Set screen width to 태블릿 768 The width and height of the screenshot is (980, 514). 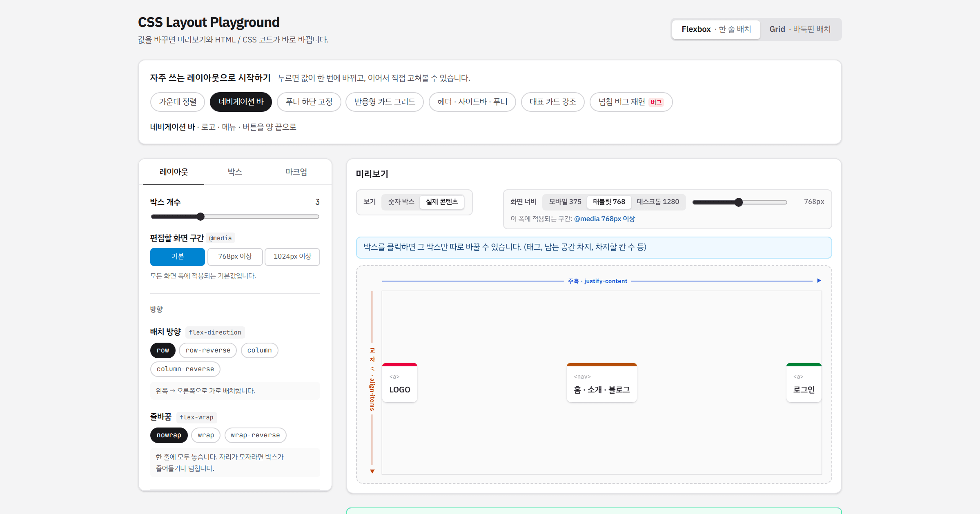tap(609, 202)
